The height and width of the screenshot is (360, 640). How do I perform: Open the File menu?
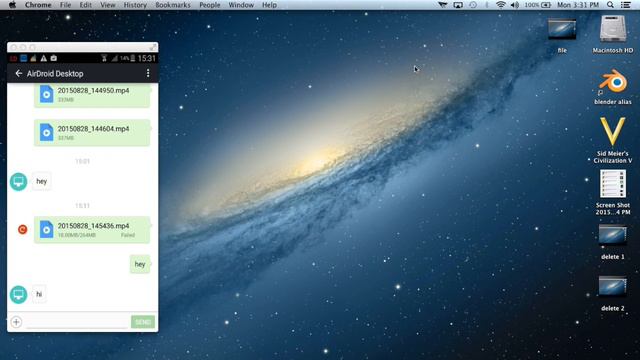tap(65, 5)
